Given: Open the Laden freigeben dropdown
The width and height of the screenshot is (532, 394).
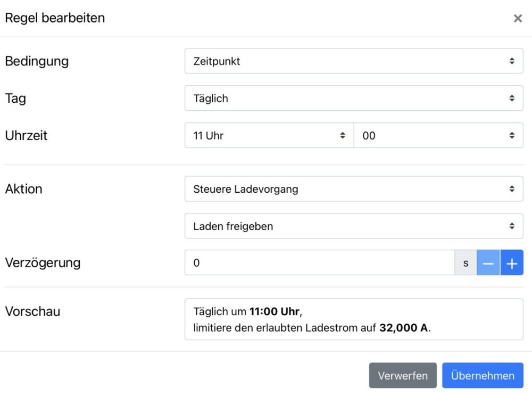Looking at the screenshot, I should point(354,226).
